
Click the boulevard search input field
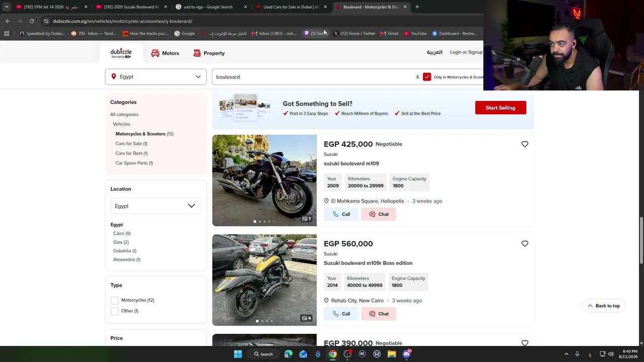[x=314, y=77]
